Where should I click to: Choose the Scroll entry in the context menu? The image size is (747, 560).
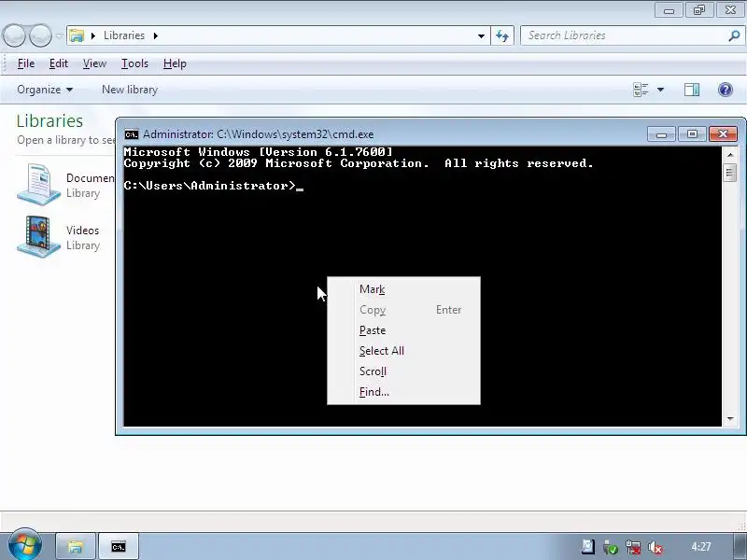pos(403,371)
